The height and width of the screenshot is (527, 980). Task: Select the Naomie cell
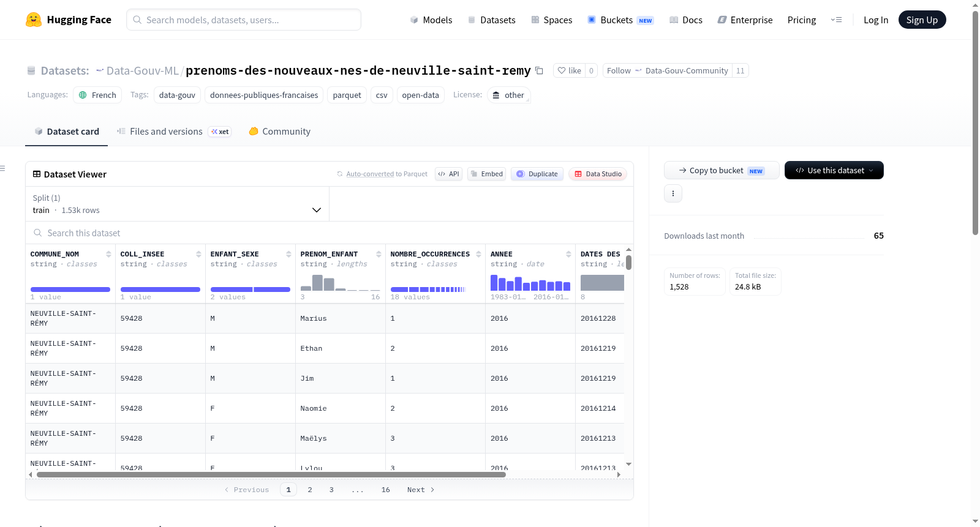click(341, 408)
